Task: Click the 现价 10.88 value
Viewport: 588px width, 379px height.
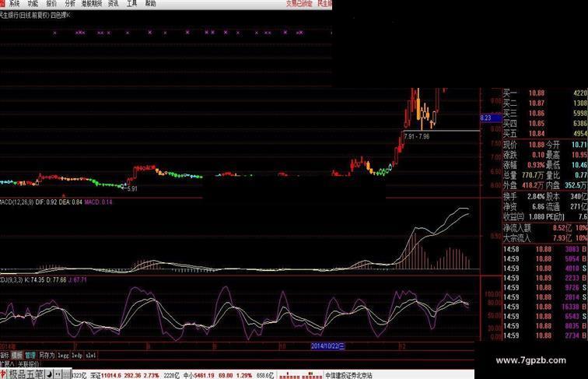Action: coord(537,145)
